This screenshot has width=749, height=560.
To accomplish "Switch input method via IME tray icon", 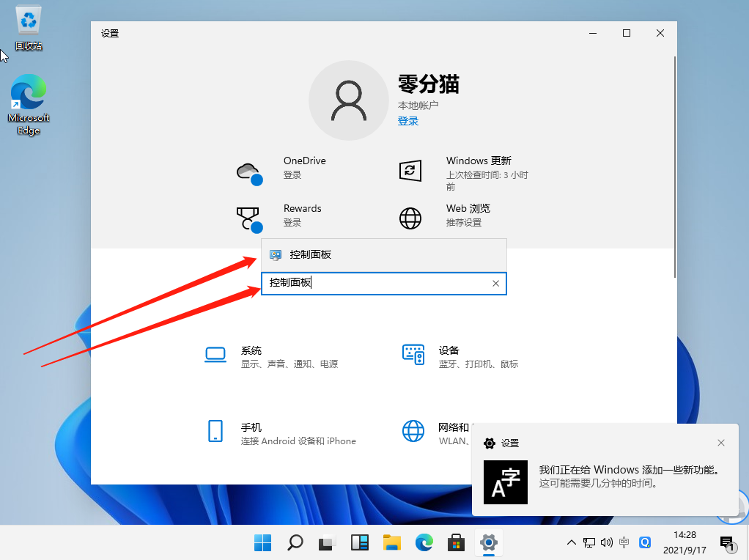I will 624,542.
